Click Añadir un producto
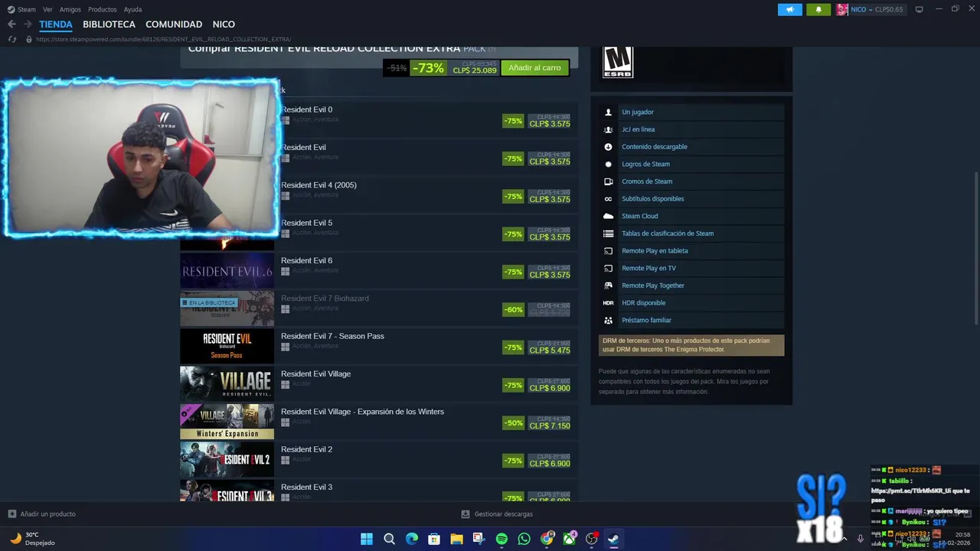The height and width of the screenshot is (551, 980). (x=42, y=514)
